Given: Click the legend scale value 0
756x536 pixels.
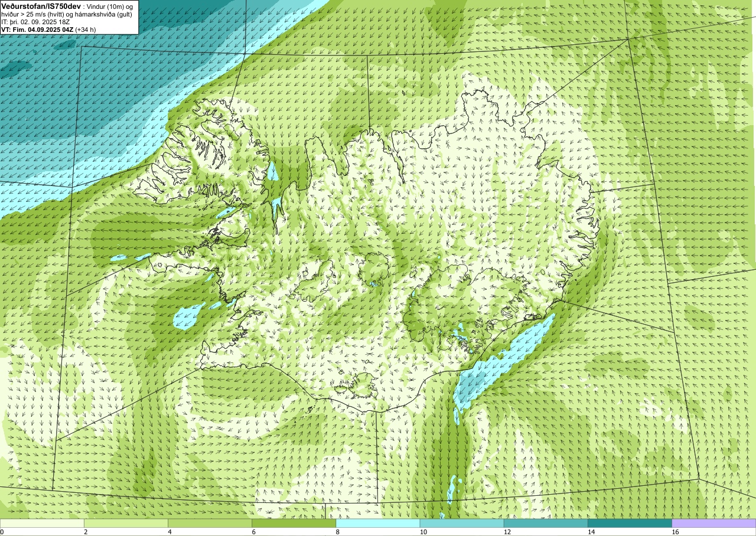Looking at the screenshot, I should pyautogui.click(x=2, y=532).
